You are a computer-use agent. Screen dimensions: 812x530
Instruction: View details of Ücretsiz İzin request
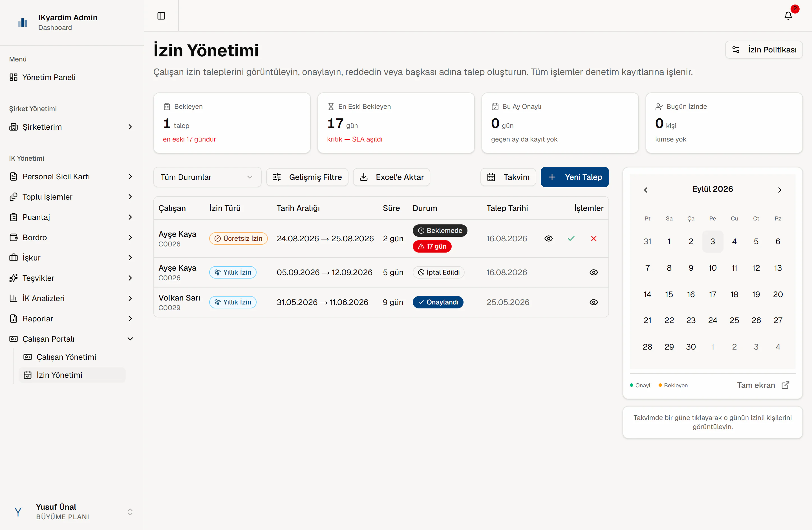[549, 238]
